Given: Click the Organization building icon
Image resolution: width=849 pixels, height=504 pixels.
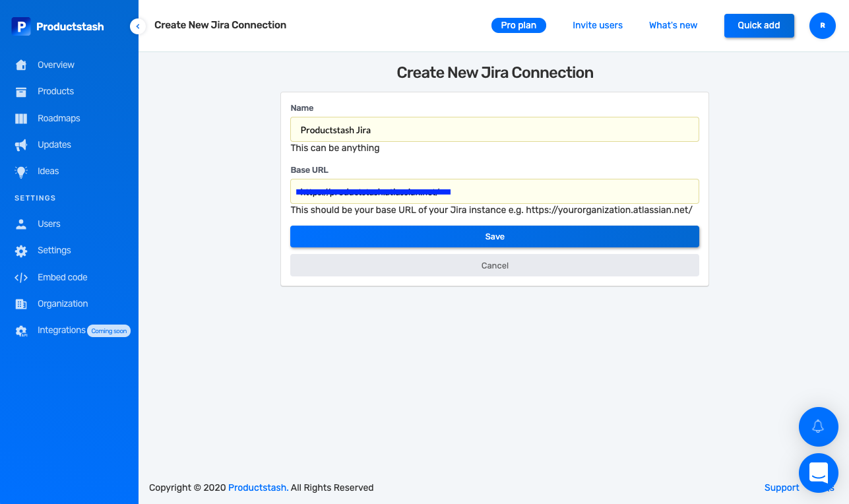Looking at the screenshot, I should pos(21,304).
